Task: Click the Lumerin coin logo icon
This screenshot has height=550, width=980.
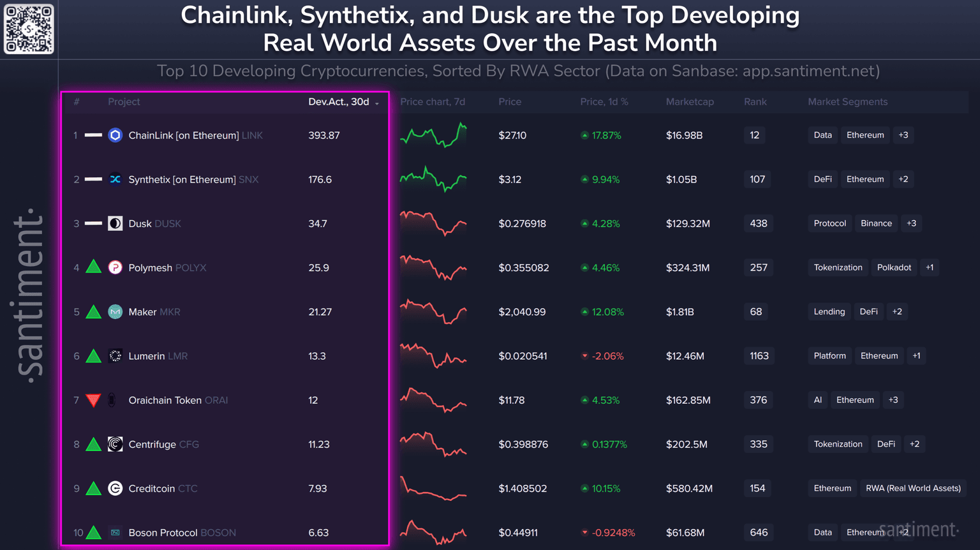Action: (x=115, y=356)
